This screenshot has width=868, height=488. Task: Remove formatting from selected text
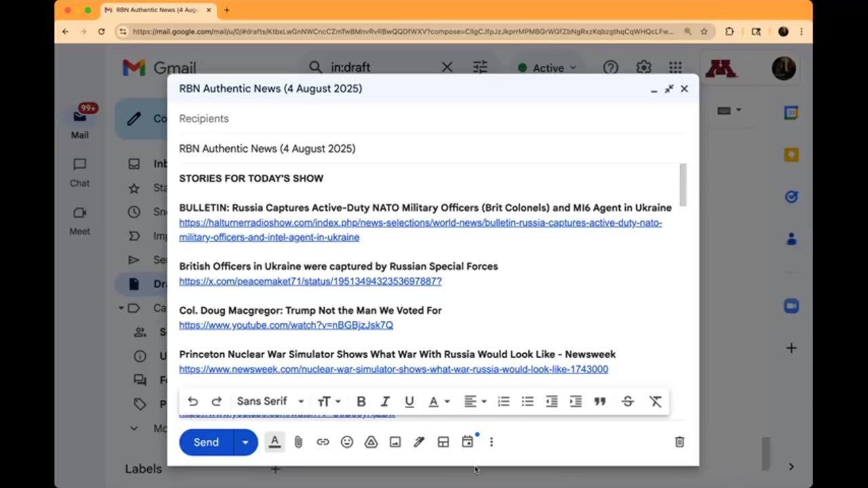655,401
